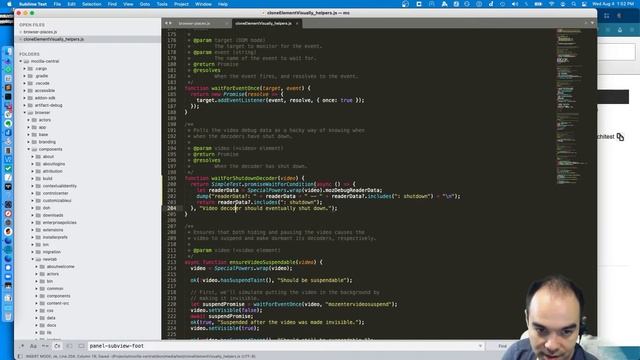Expand the .gradle folder

pos(24,76)
